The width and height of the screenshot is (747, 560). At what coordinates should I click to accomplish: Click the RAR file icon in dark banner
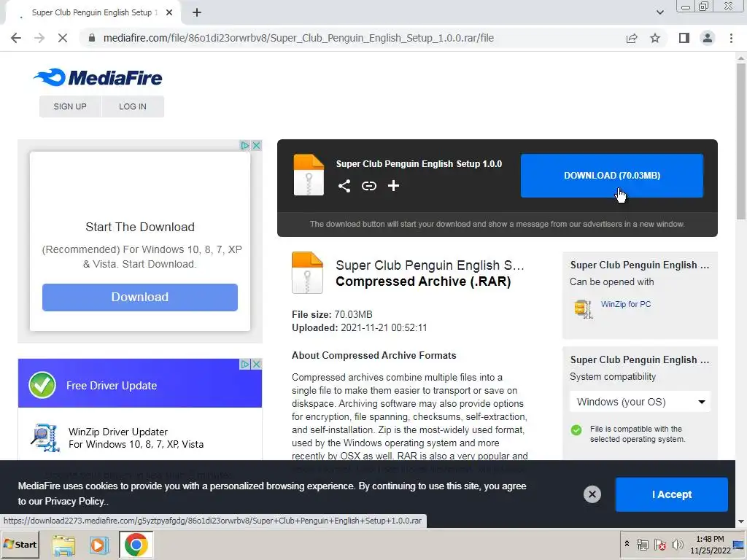(x=309, y=175)
